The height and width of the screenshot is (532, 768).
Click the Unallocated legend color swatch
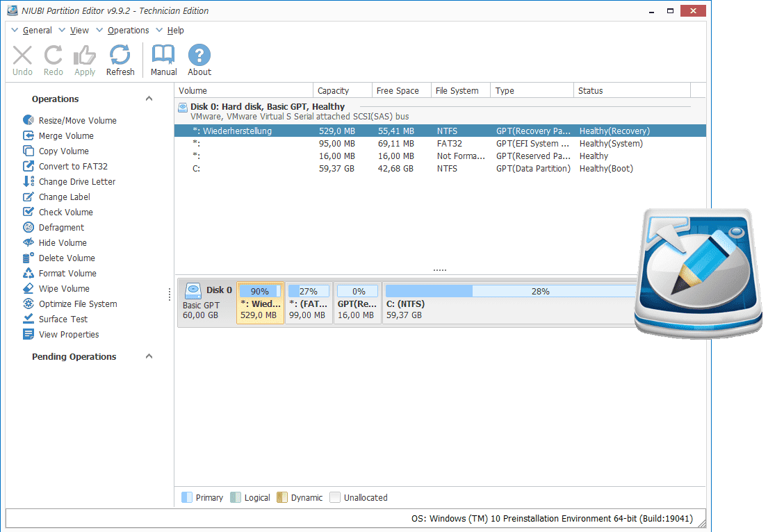335,497
